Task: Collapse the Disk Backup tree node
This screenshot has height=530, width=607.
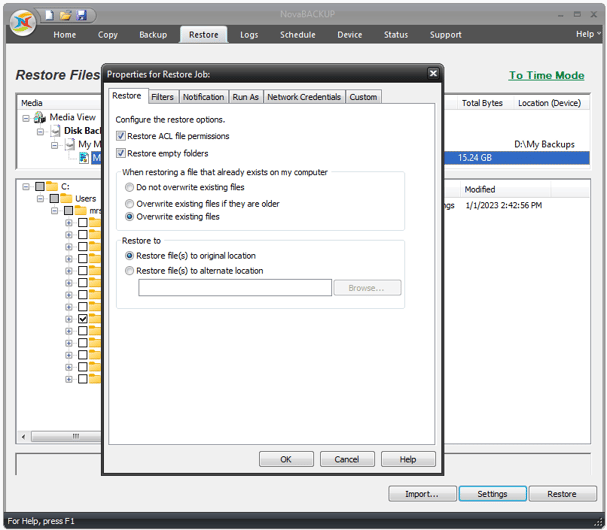Action: pos(40,132)
